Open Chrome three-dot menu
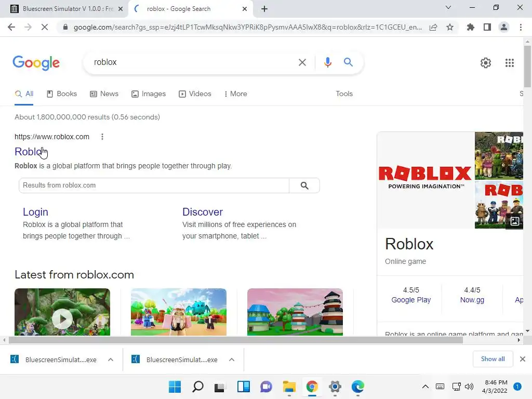 pos(521,27)
